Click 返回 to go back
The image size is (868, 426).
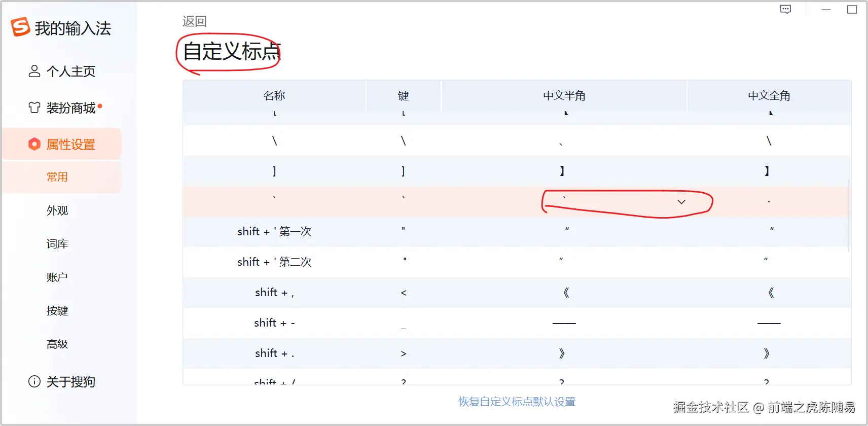point(195,21)
